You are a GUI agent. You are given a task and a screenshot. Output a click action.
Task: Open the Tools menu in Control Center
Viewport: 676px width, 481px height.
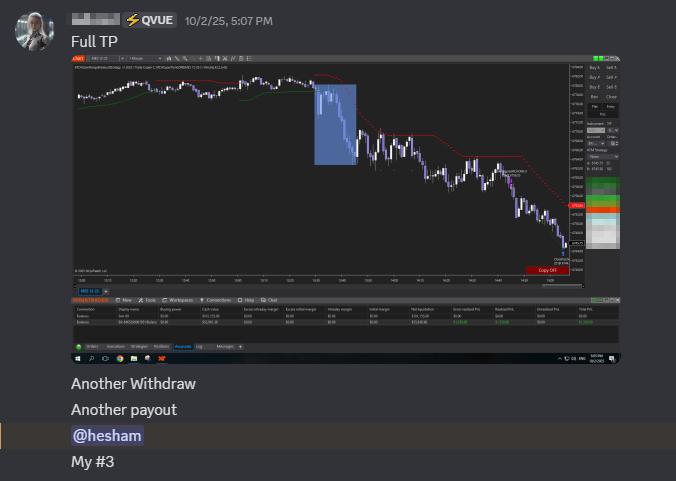point(148,300)
